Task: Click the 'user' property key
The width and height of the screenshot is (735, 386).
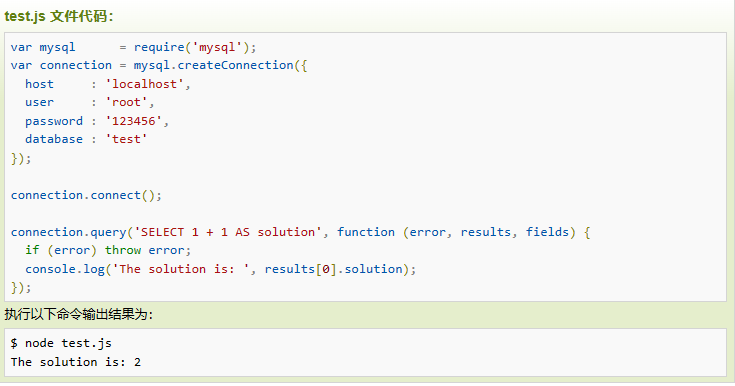Action: click(39, 102)
